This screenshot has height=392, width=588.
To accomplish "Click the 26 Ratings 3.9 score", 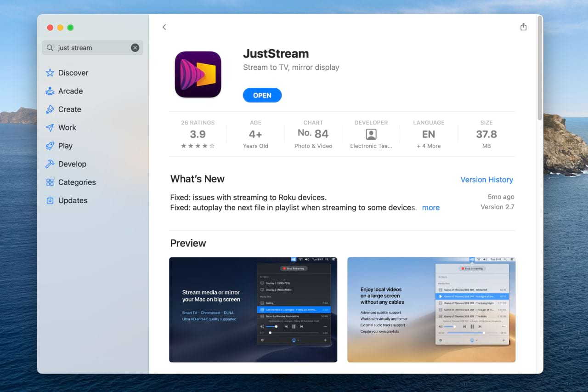I will pyautogui.click(x=198, y=134).
